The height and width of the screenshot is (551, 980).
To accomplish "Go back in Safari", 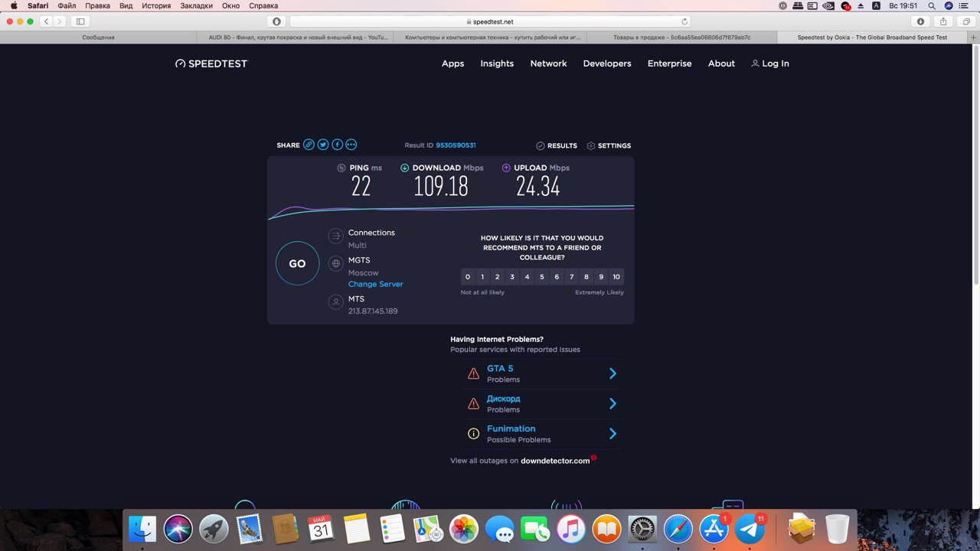I will tap(46, 21).
